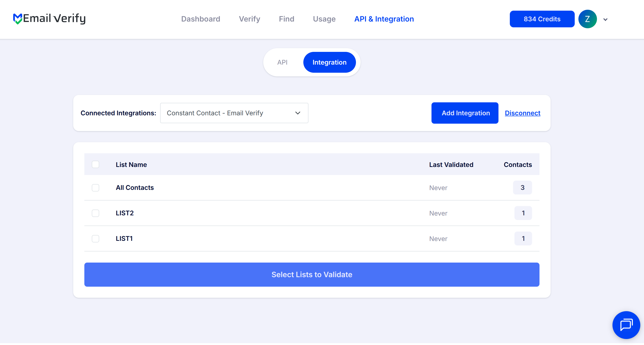This screenshot has height=345, width=644.
Task: Switch to the API tab
Action: tap(282, 62)
